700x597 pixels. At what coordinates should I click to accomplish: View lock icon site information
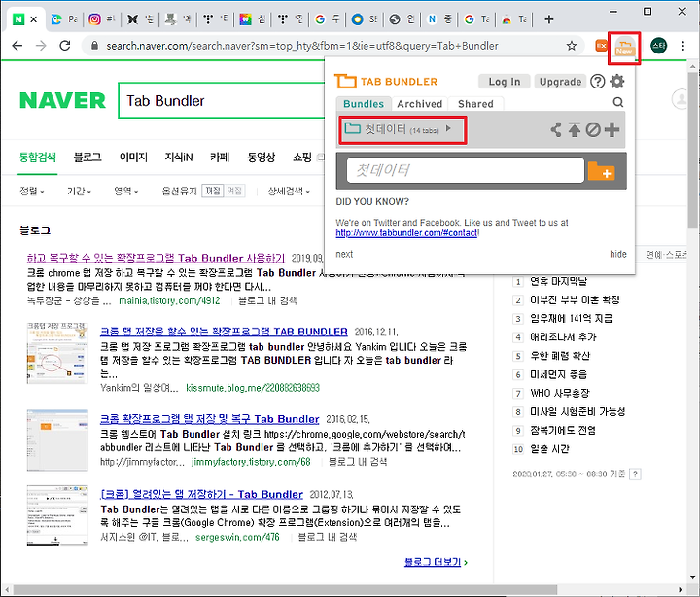94,46
